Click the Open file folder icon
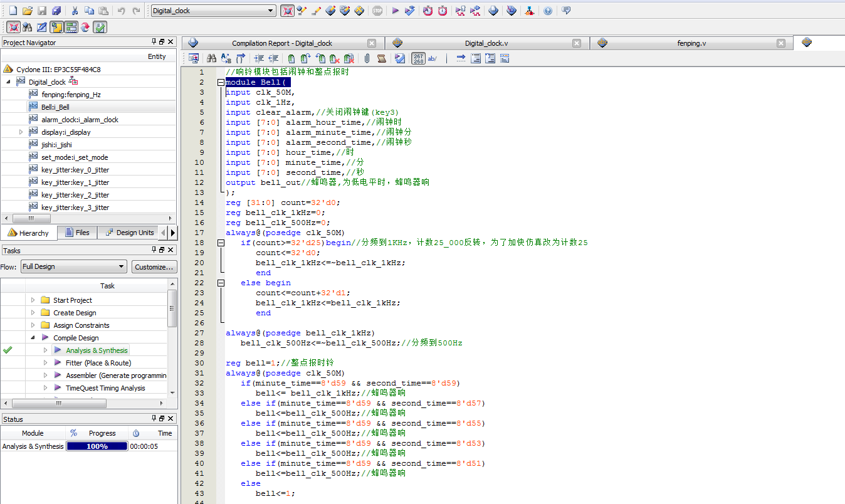The height and width of the screenshot is (504, 845). point(27,11)
